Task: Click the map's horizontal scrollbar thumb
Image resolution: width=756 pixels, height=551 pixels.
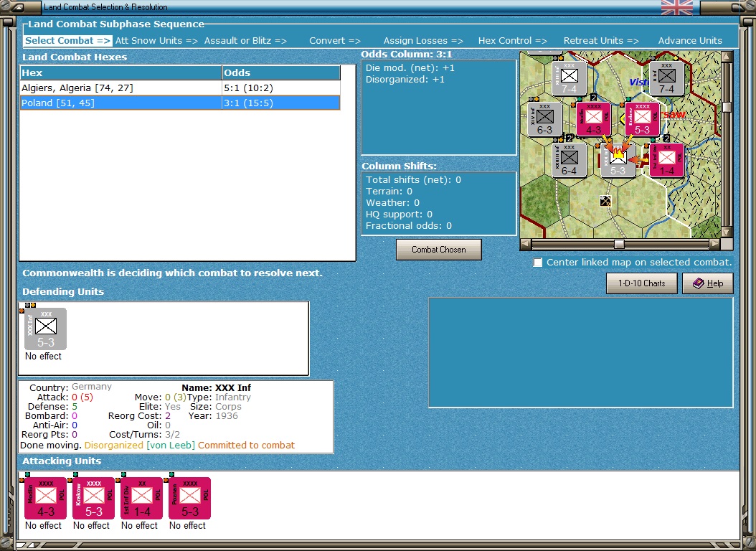Action: click(x=619, y=244)
